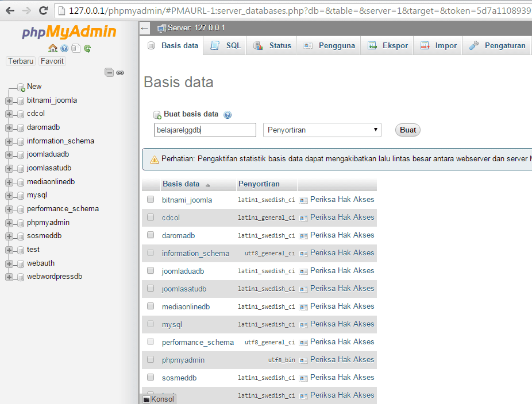This screenshot has width=532, height=404.
Task: Check the bitnami_joomla database checkbox
Action: pos(151,199)
